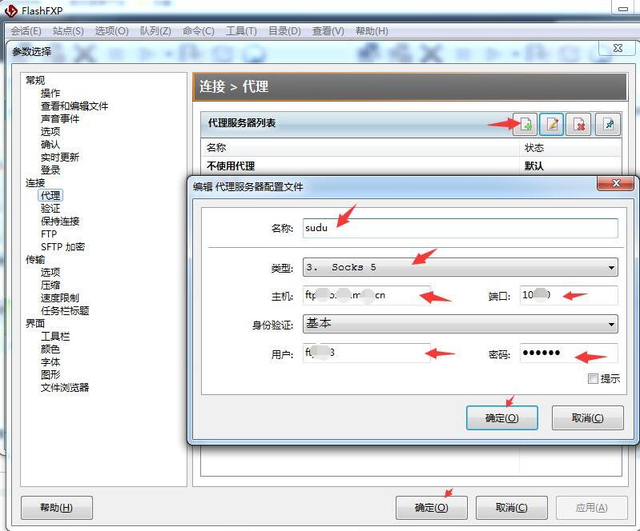This screenshot has width=640, height=531.
Task: Click the 名称 column header
Action: tap(360, 147)
